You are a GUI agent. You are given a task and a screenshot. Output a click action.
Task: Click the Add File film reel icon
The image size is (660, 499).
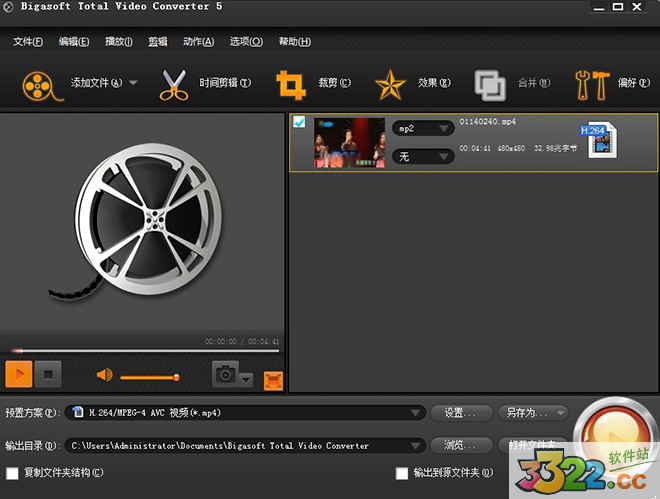(x=42, y=85)
